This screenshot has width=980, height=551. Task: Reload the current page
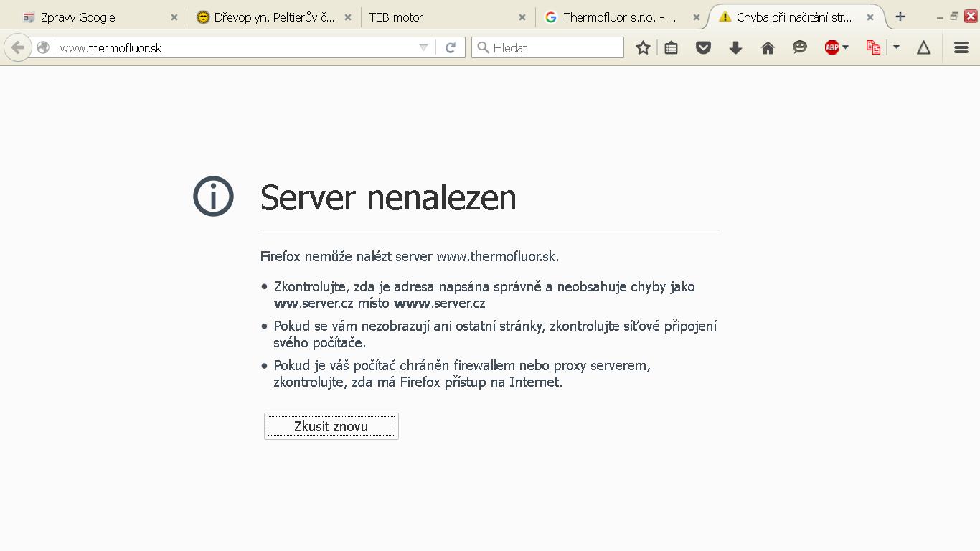point(451,47)
